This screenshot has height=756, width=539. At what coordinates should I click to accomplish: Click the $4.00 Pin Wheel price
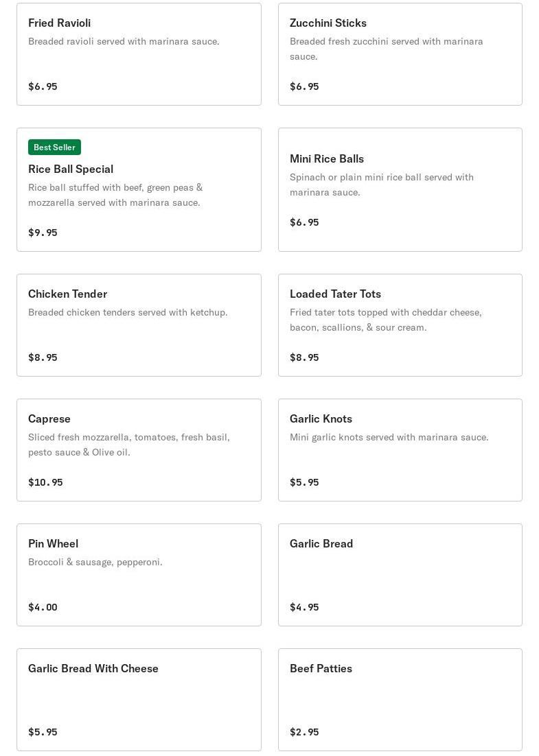(43, 607)
